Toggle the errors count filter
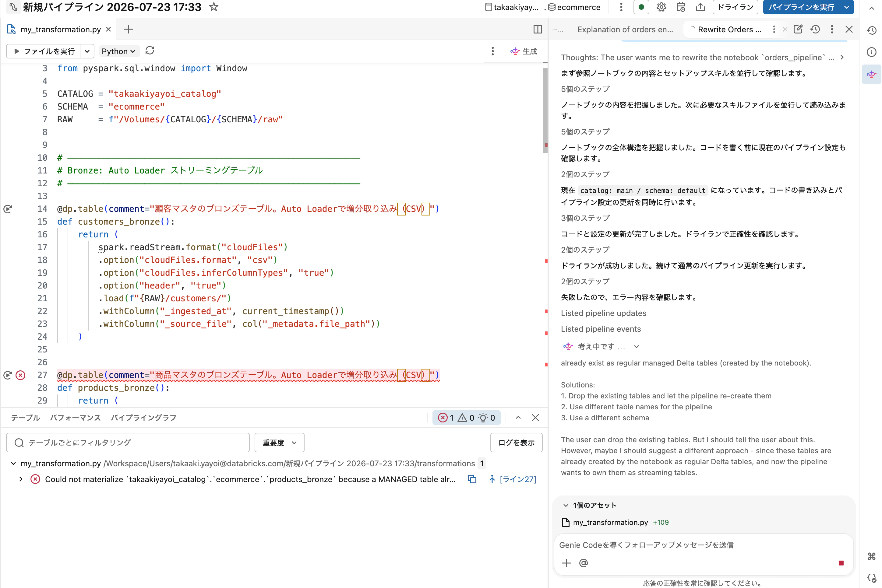Viewport: 882px width, 588px height. point(446,417)
